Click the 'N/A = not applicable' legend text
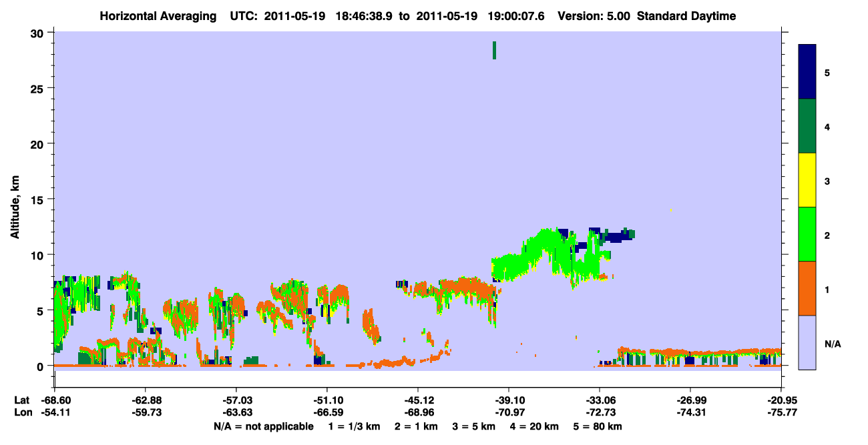 [263, 426]
